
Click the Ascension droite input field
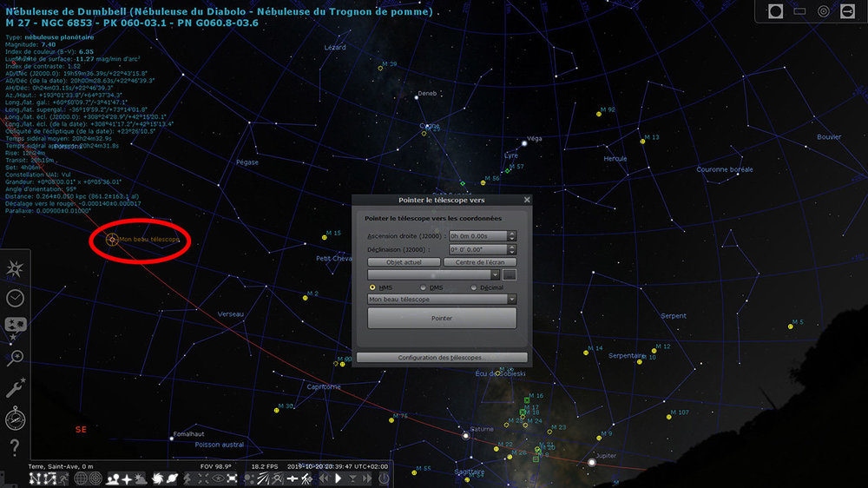478,236
